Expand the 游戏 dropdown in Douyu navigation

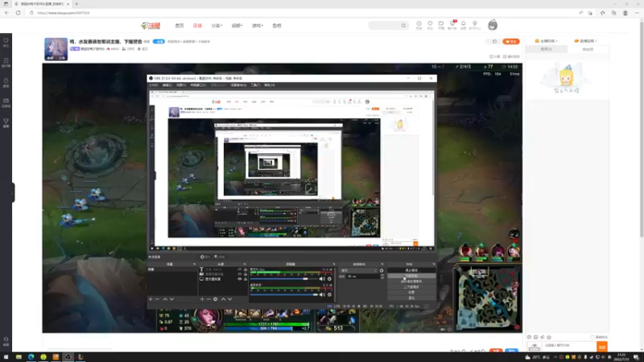(x=257, y=26)
